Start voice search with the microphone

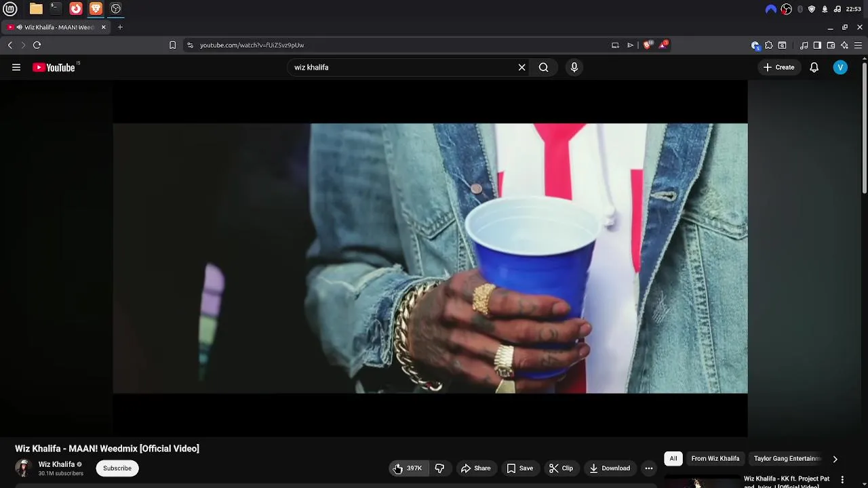click(x=574, y=67)
